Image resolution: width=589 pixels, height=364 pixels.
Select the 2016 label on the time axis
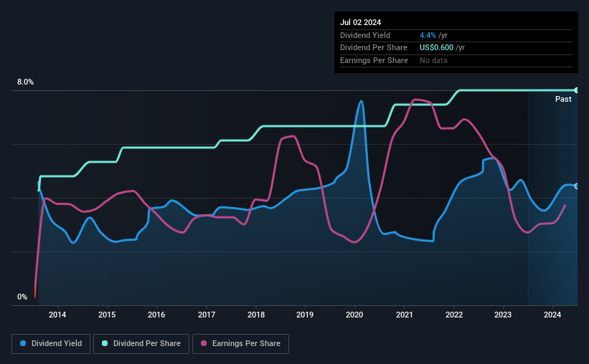click(156, 315)
